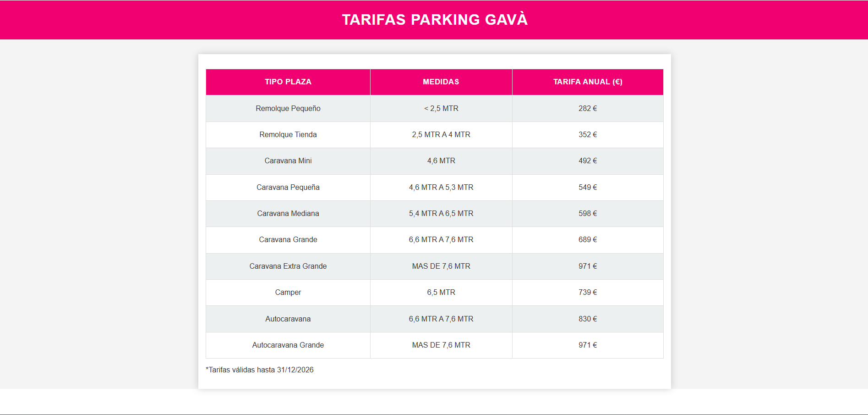Select the MEDIDAS column header
868x415 pixels.
click(x=441, y=82)
